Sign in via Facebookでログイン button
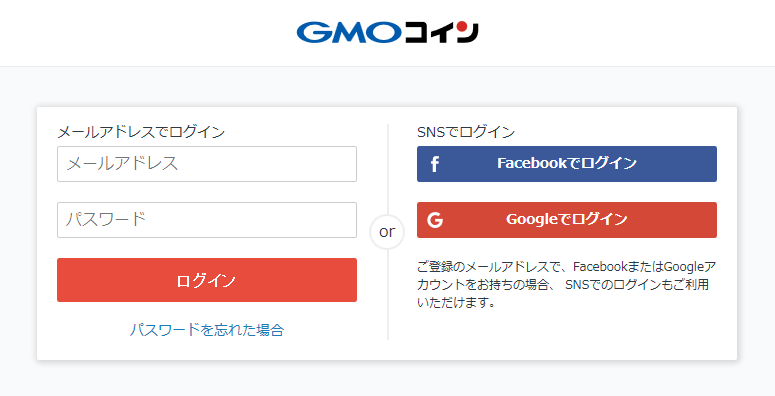 (567, 164)
